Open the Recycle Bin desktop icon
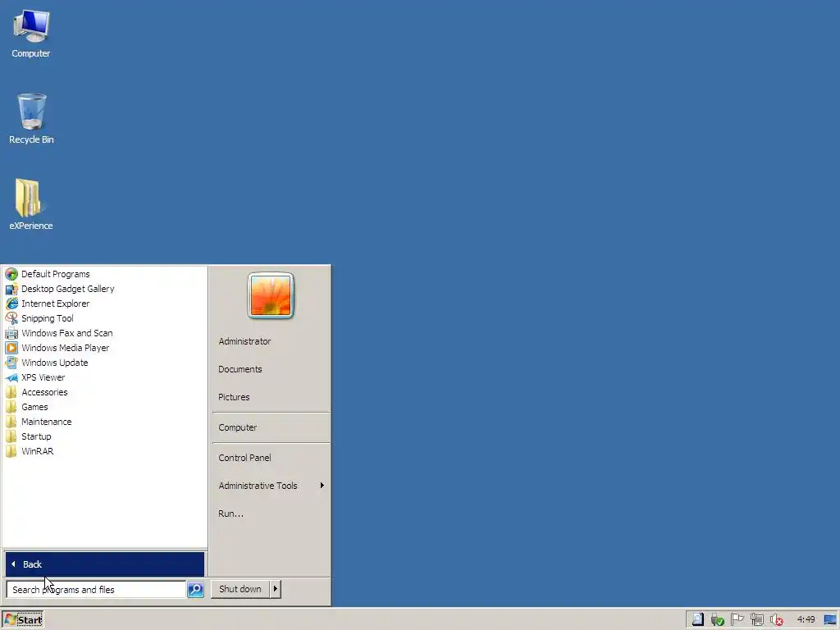This screenshot has width=840, height=630. 31,118
